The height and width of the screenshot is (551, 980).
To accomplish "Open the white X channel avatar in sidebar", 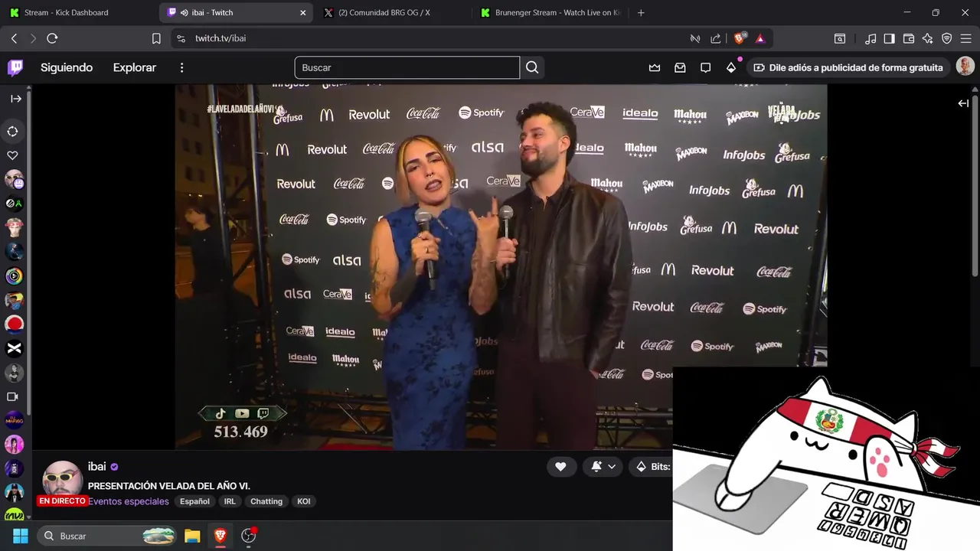I will 14,348.
